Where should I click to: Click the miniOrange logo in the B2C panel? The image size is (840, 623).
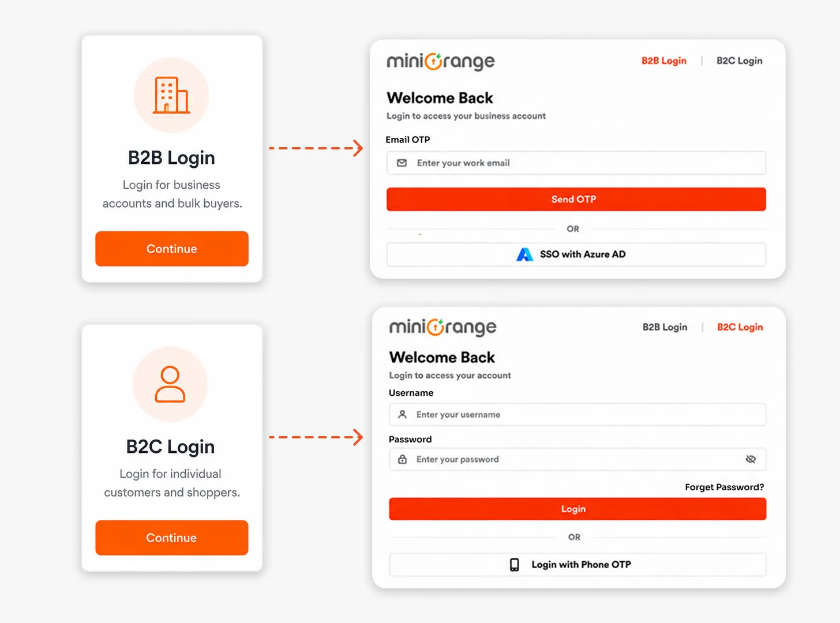[443, 327]
